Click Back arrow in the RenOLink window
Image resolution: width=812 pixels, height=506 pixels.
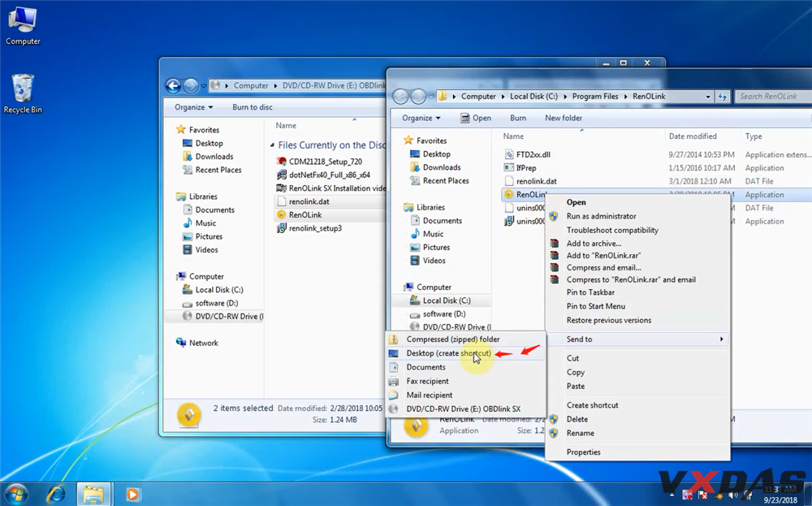pyautogui.click(x=400, y=97)
